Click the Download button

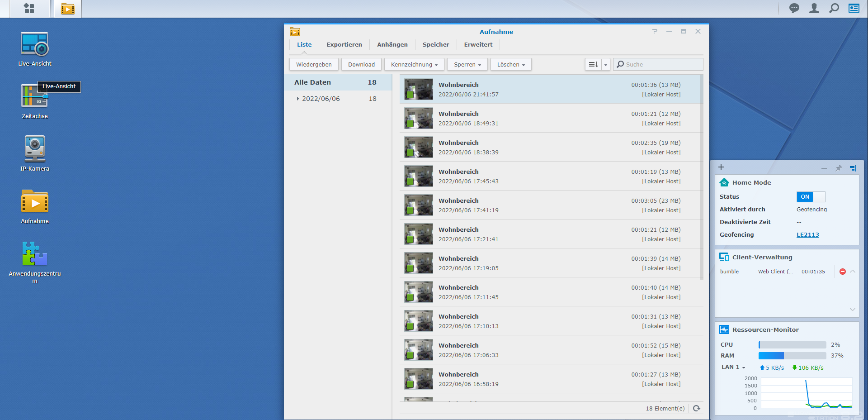pos(361,64)
